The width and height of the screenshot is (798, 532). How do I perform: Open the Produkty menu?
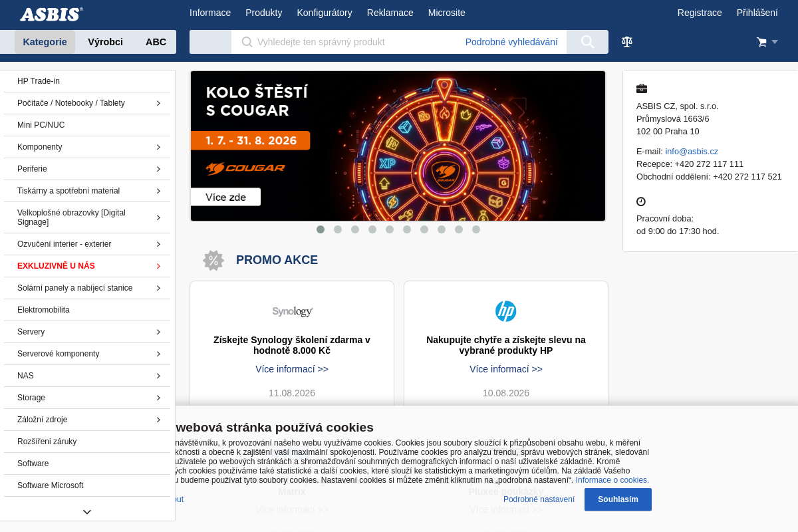(x=264, y=13)
